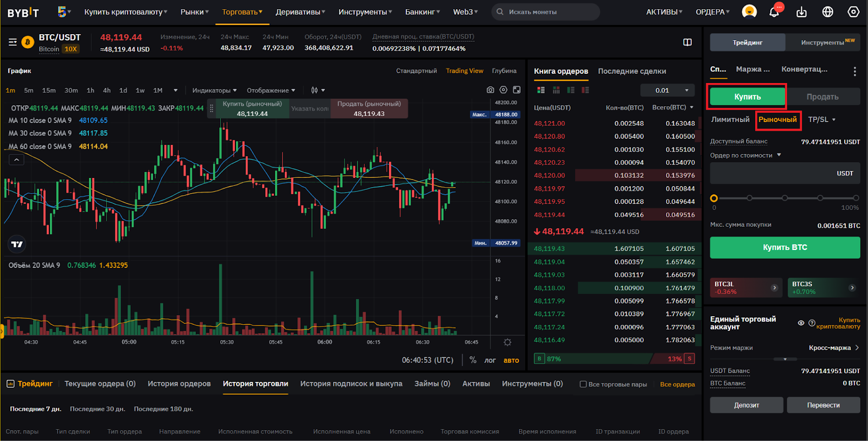Open 'Деривативы' top menu
Image resolution: width=868 pixels, height=441 pixels.
tap(300, 12)
